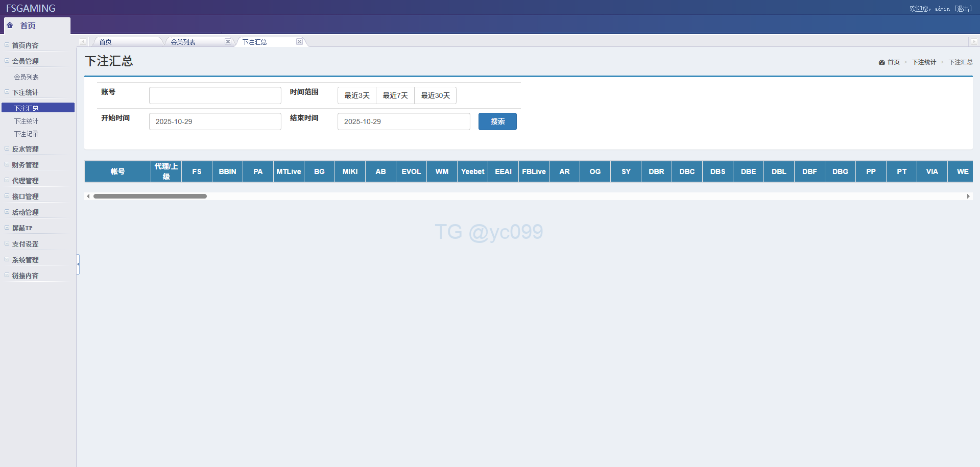Close the 下注汇总 tab
The height and width of the screenshot is (467, 980).
(299, 42)
